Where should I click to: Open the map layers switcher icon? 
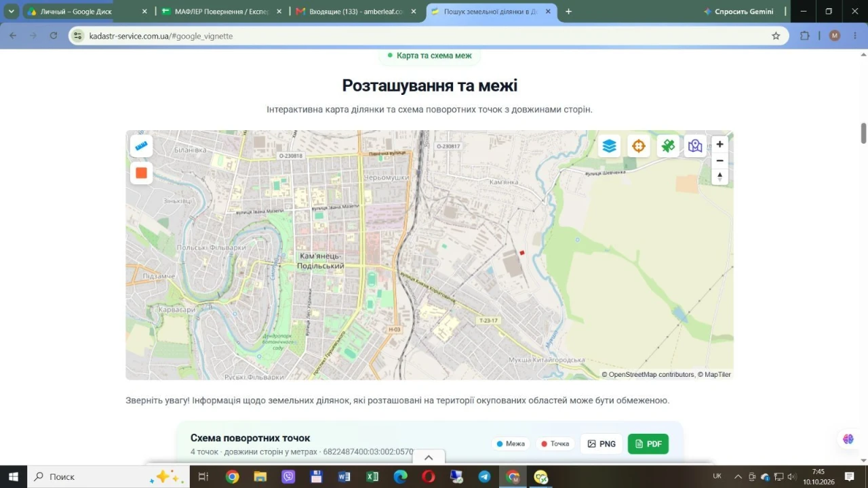click(x=609, y=146)
